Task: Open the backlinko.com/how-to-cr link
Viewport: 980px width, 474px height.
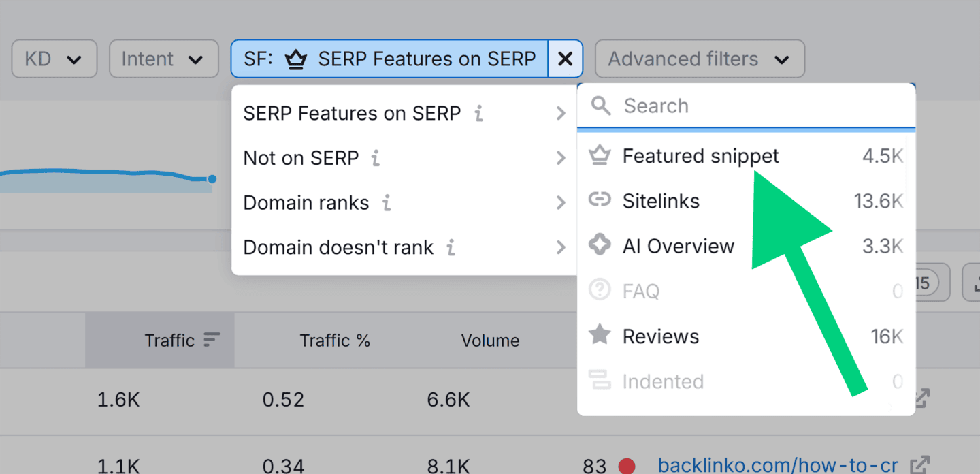Action: point(777,465)
